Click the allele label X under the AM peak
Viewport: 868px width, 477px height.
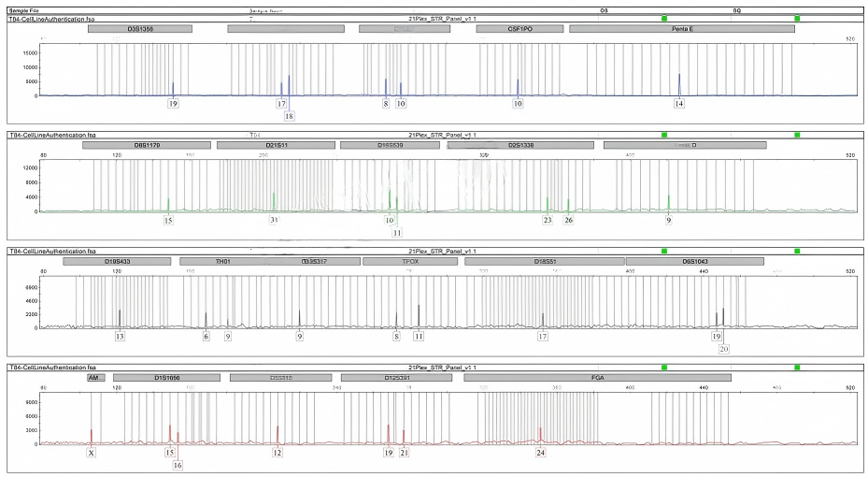click(x=91, y=453)
